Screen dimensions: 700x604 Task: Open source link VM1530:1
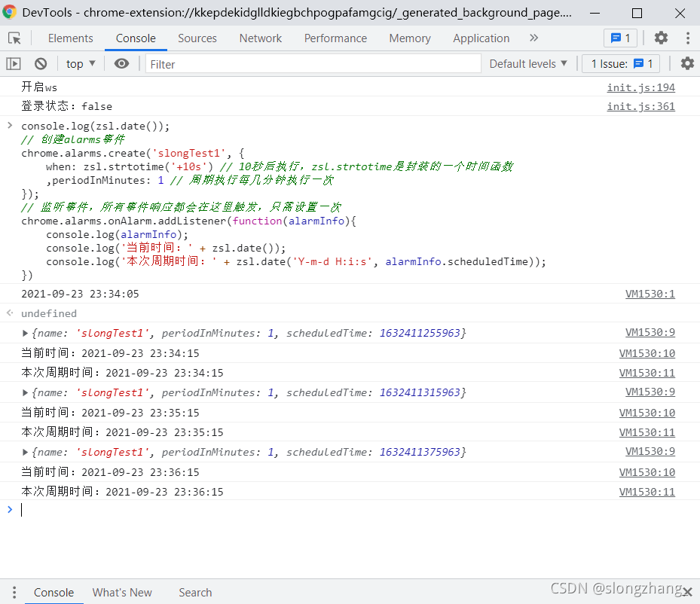tap(650, 294)
